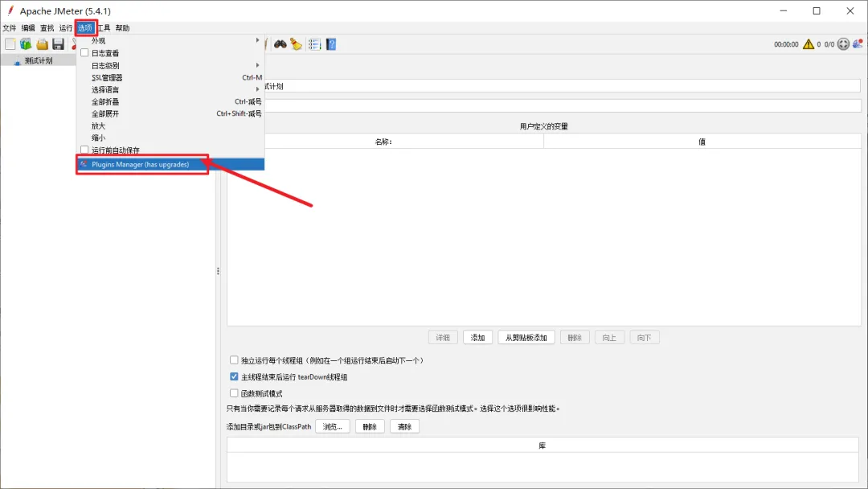
Task: Click the flask icon of 测试计划
Action: 17,61
